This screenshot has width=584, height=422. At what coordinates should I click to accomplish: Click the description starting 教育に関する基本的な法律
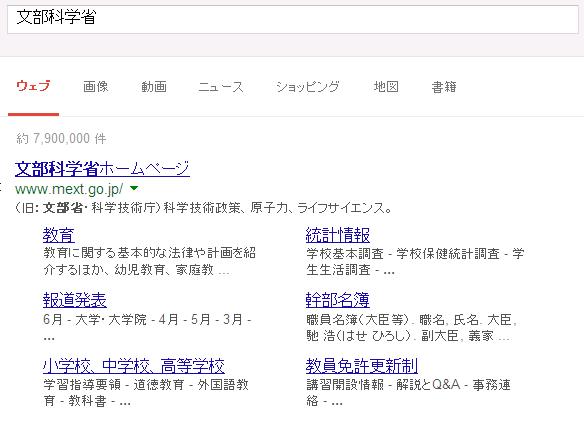149,261
